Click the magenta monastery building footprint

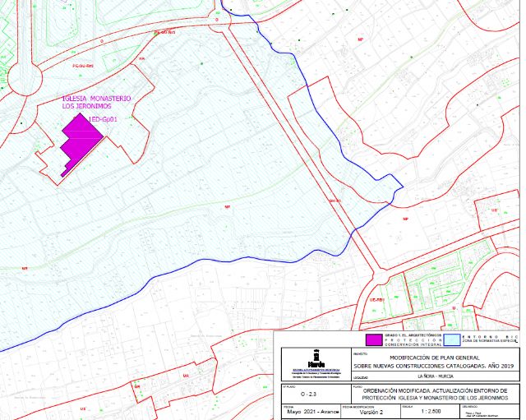81,139
